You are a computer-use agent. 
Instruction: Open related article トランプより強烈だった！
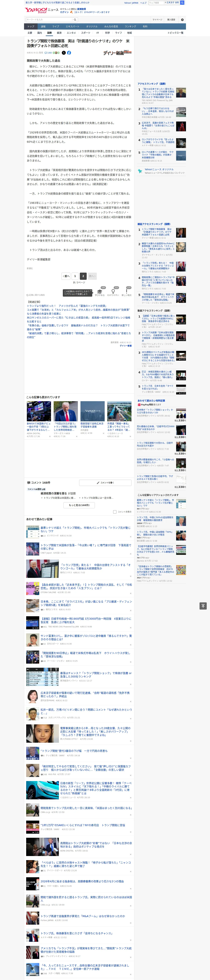point(67,306)
